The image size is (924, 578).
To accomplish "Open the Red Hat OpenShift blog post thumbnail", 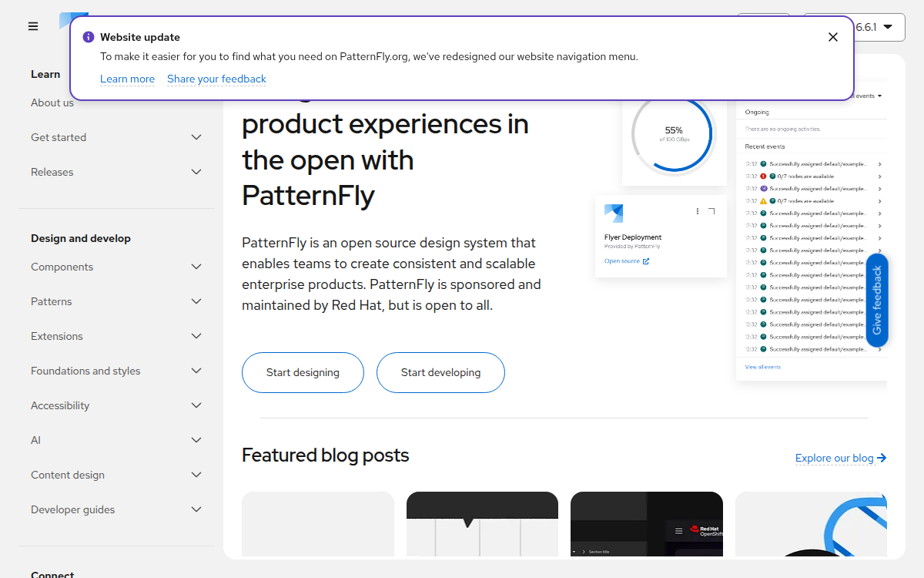I will click(x=647, y=524).
